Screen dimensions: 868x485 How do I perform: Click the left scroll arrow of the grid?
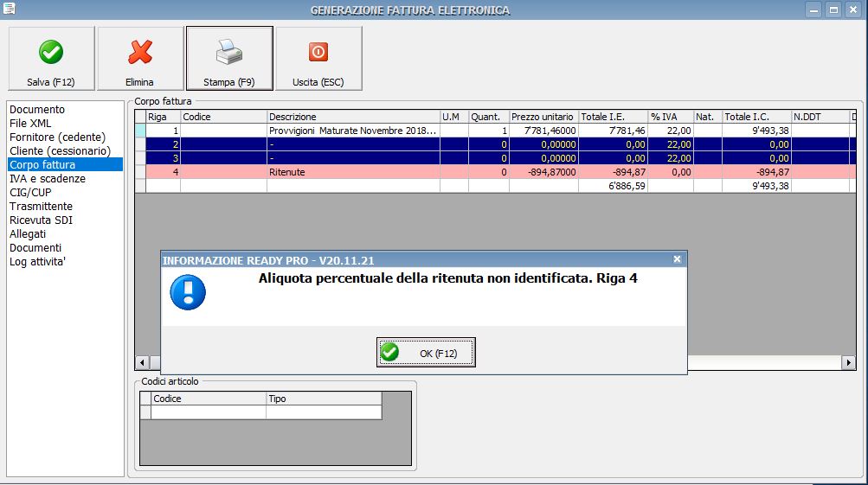point(142,363)
